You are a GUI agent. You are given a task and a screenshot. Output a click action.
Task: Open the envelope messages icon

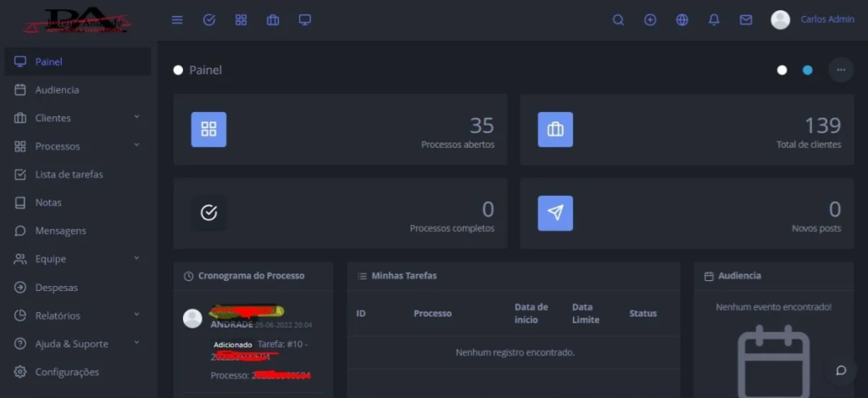[x=746, y=20]
